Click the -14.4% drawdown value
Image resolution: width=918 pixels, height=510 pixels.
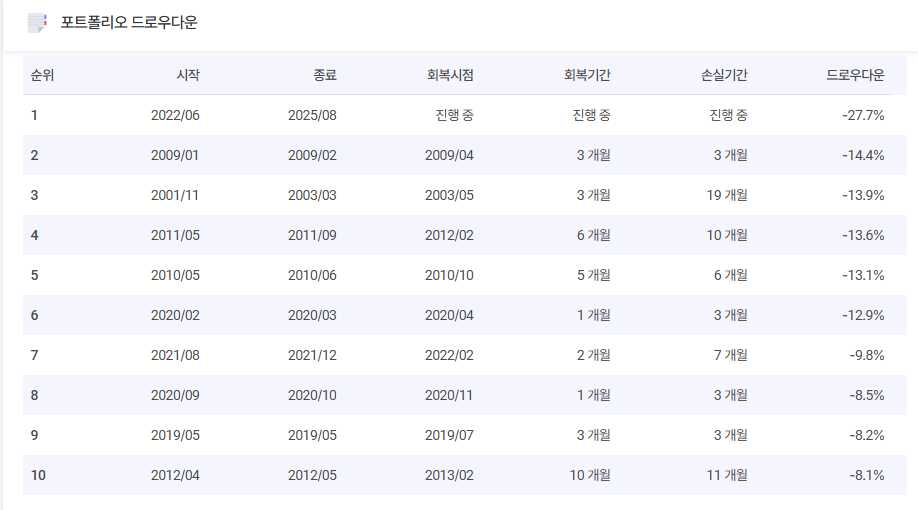coord(863,155)
